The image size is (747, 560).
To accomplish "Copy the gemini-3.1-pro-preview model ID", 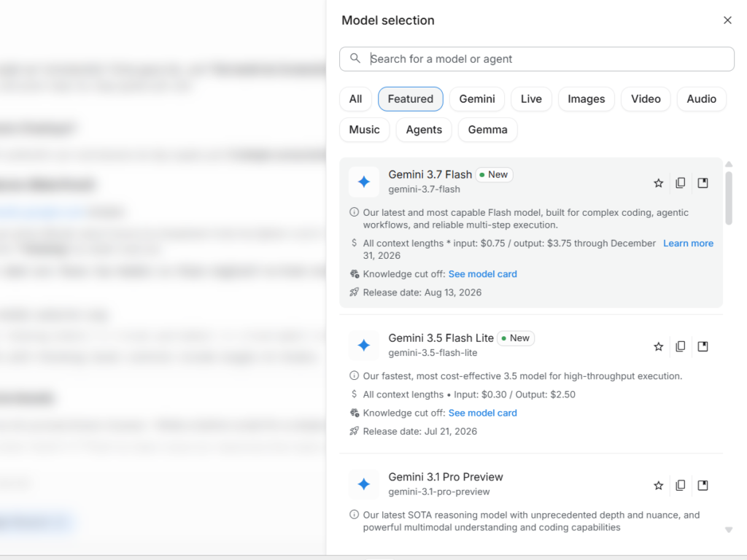I will [681, 485].
